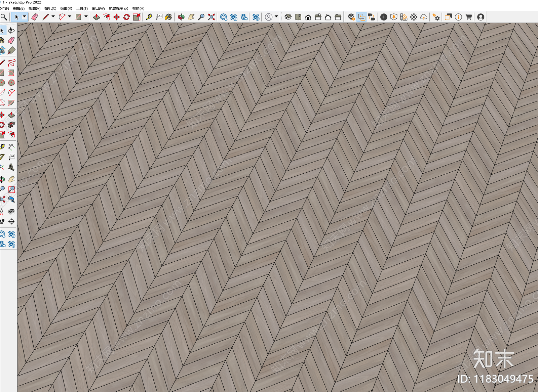
Task: Choose the Line pencil tool in top toolbar
Action: coord(45,17)
